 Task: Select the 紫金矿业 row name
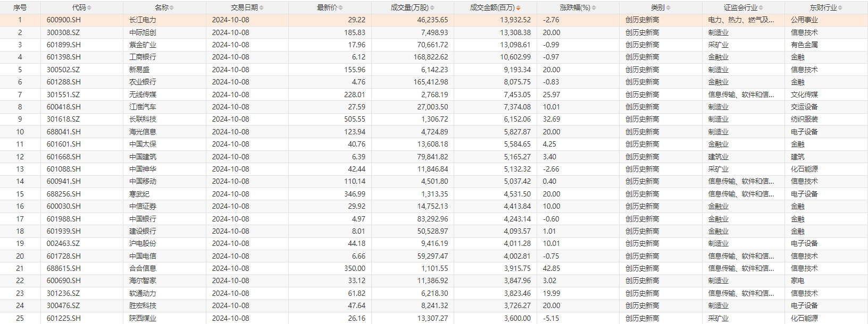click(x=143, y=45)
